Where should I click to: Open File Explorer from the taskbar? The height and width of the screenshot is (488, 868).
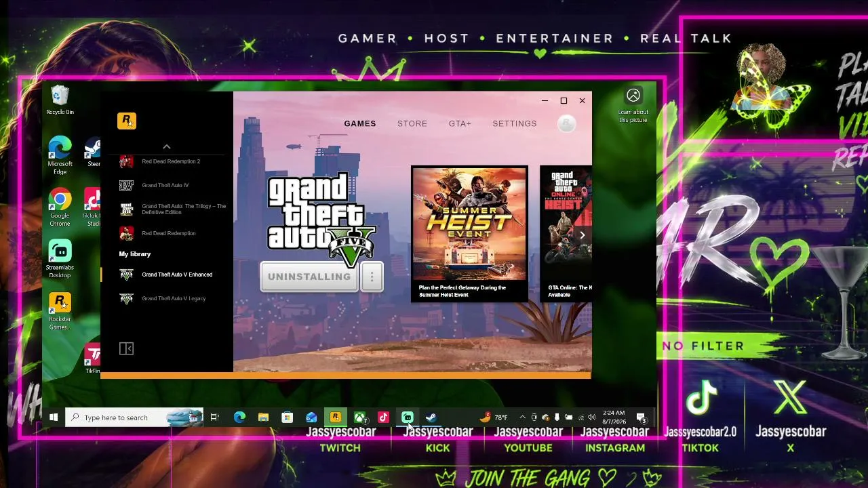(x=263, y=418)
